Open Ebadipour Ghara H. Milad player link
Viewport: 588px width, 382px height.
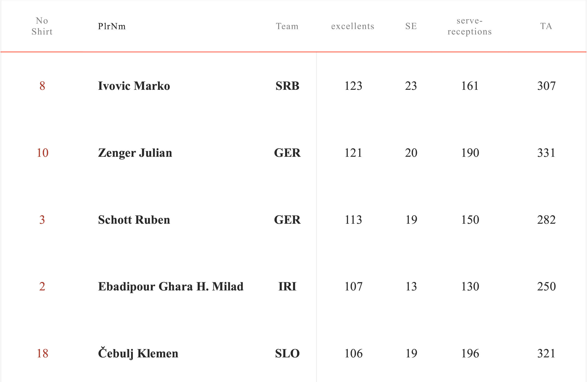tap(171, 287)
